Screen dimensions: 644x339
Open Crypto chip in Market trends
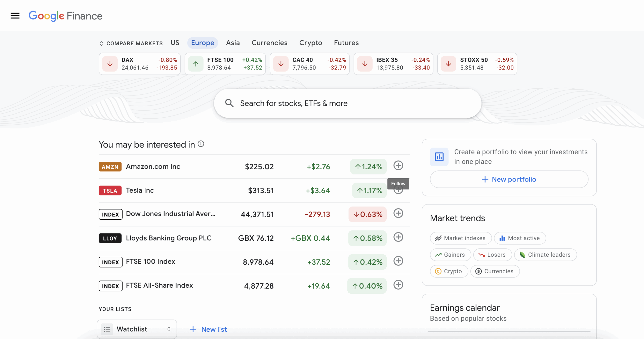(x=449, y=272)
